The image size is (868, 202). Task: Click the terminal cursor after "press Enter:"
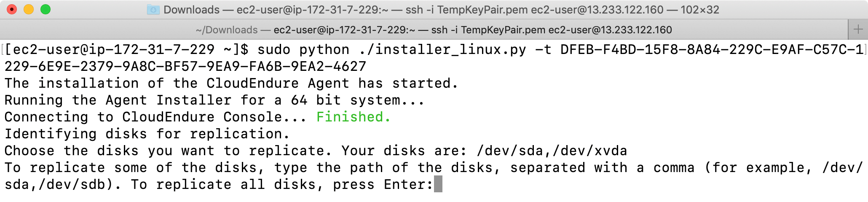pos(438,184)
